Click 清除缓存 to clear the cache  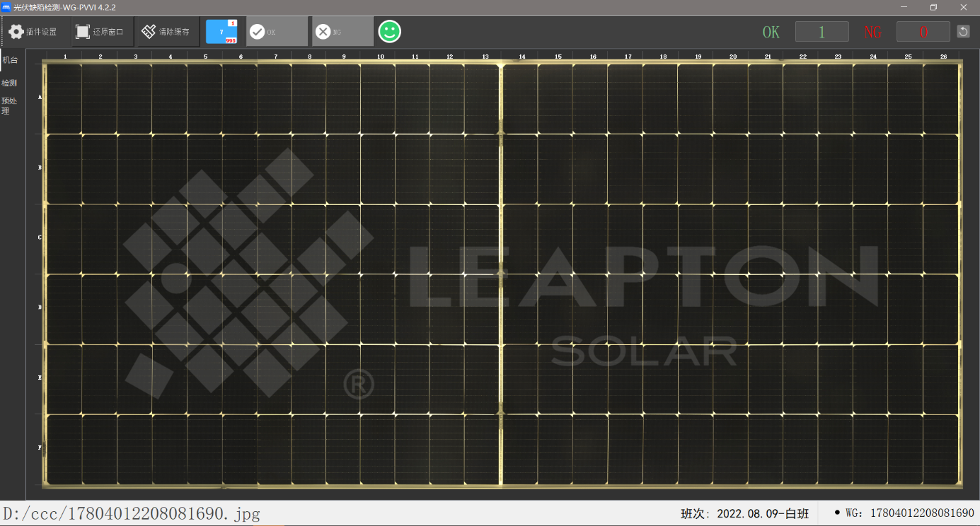(166, 32)
